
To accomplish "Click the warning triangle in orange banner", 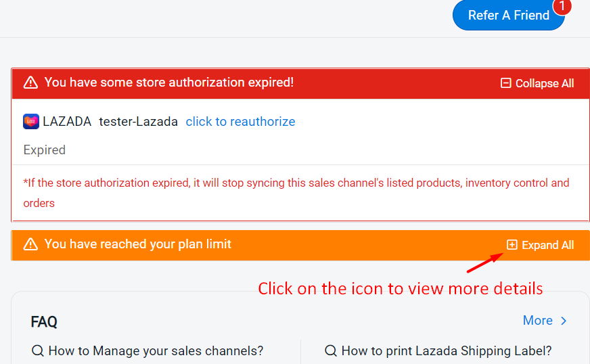I will click(30, 244).
